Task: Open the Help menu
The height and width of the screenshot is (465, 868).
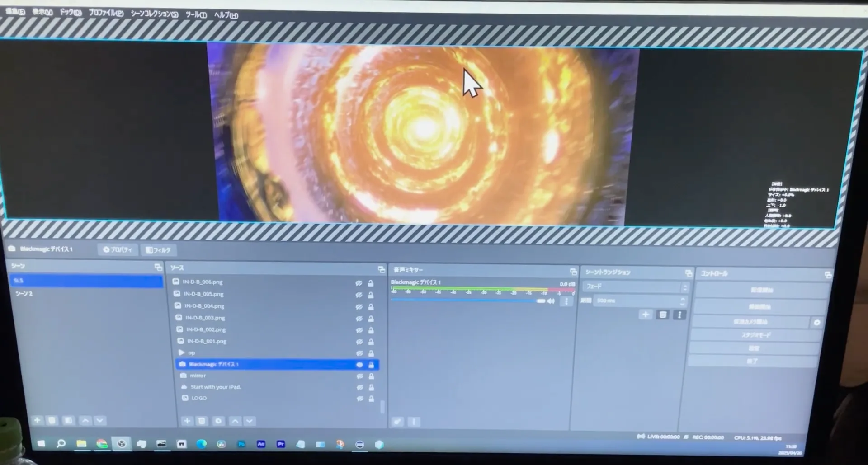Action: (x=226, y=15)
